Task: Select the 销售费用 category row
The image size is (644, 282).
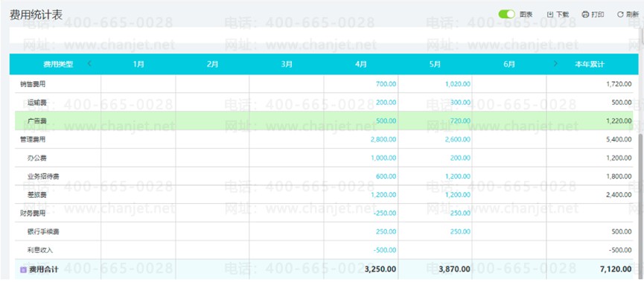Action: [x=321, y=84]
